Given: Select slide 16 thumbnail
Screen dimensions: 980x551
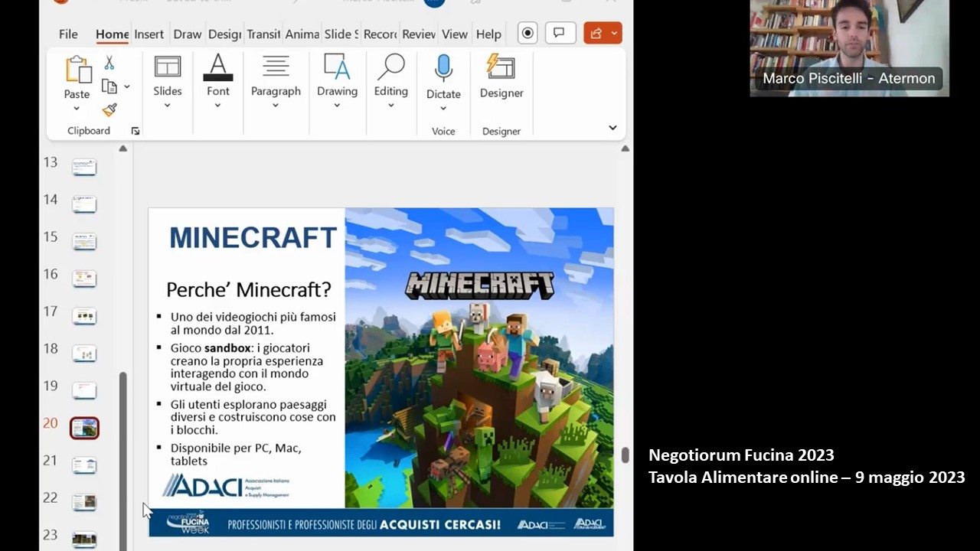Looking at the screenshot, I should (84, 279).
